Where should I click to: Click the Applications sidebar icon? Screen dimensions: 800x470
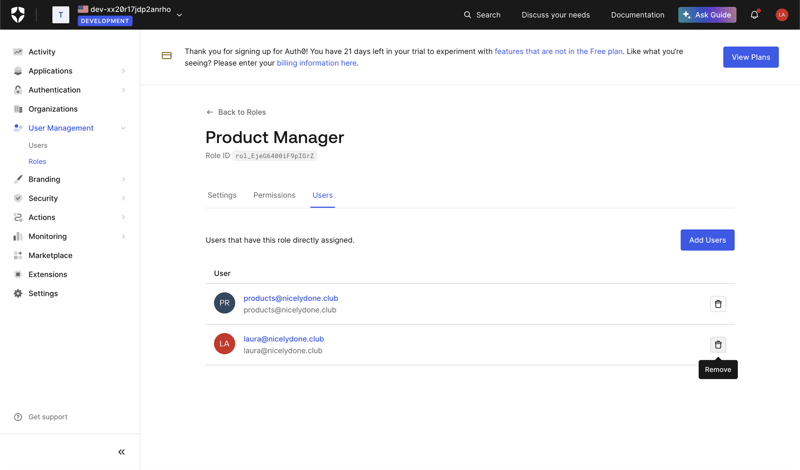tap(18, 71)
